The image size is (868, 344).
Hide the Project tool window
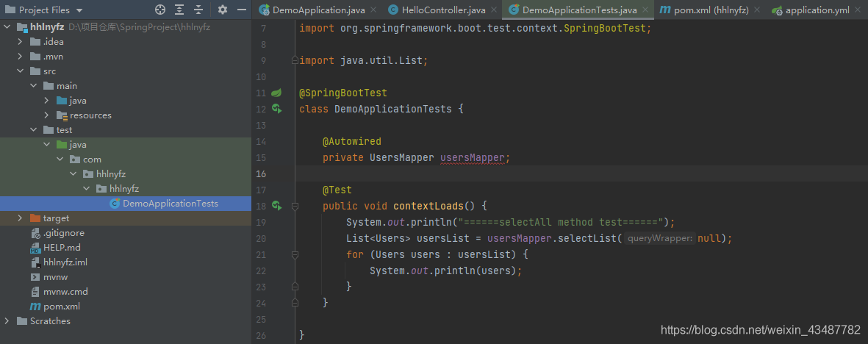coord(242,10)
